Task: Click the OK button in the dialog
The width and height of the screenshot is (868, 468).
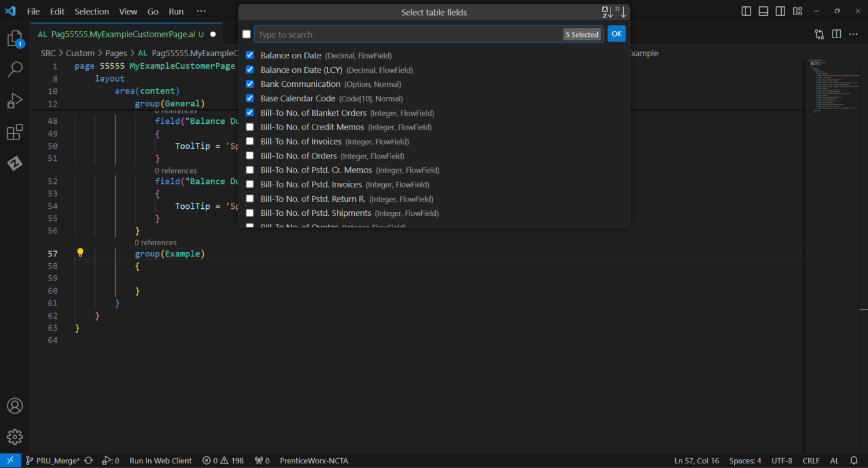Action: (616, 34)
